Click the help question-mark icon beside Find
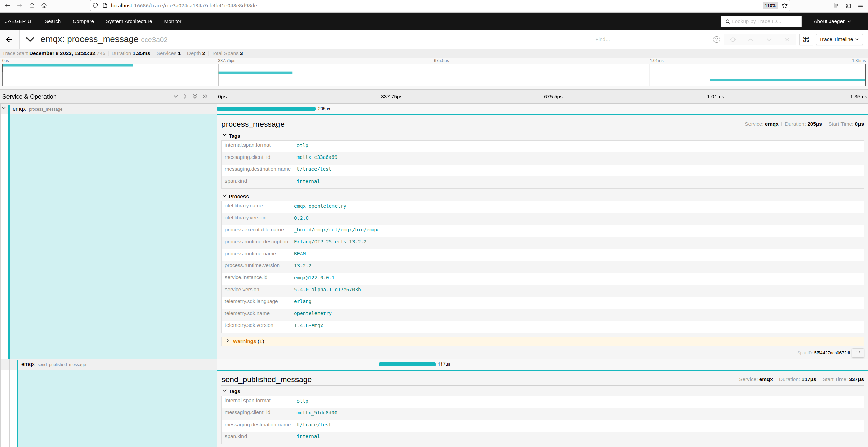Screen dimensions: 868x447 coord(717,39)
